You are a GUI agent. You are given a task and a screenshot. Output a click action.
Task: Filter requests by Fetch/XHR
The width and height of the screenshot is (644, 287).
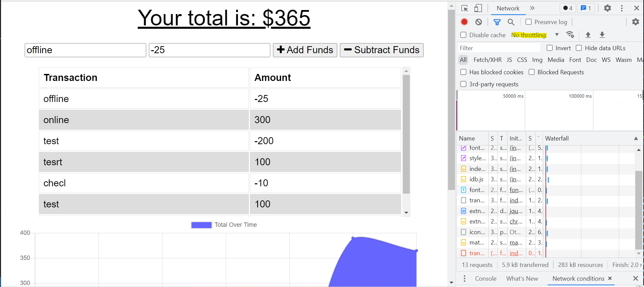[x=487, y=60]
